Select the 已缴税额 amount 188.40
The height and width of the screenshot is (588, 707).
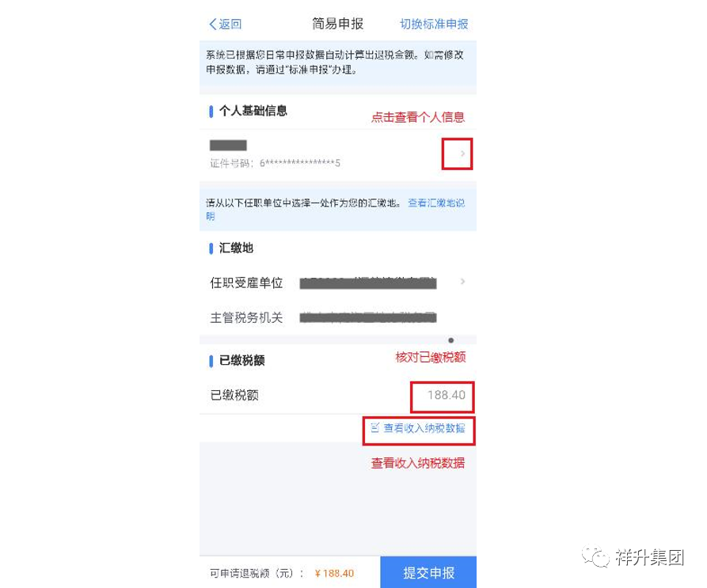pyautogui.click(x=446, y=395)
